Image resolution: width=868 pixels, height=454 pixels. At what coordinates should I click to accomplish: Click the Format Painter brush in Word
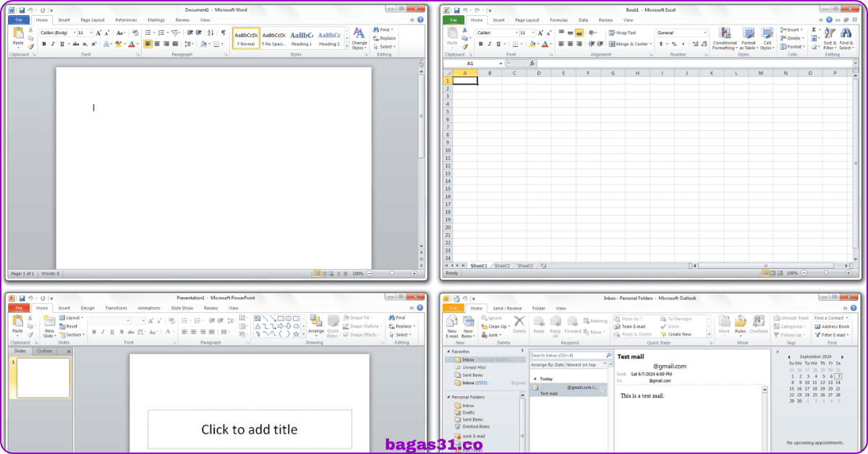(x=30, y=47)
